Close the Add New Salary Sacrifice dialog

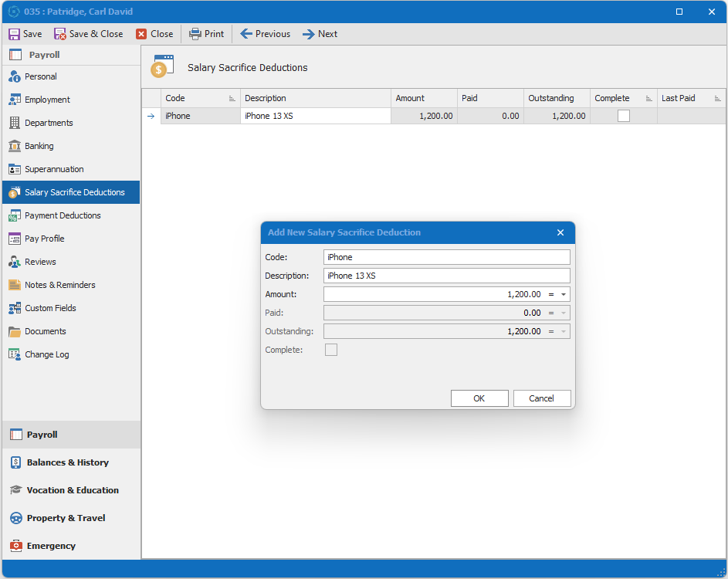pos(560,232)
